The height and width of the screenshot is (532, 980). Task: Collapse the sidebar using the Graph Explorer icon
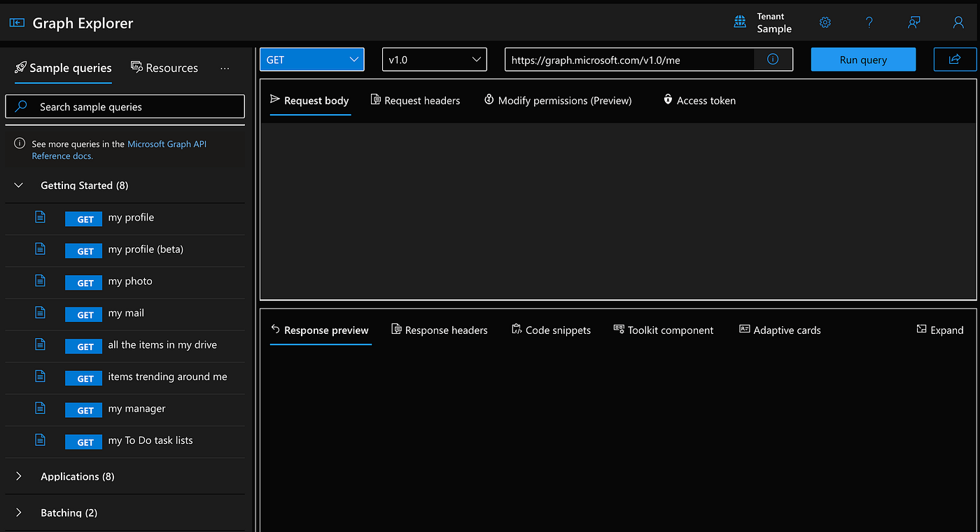tap(16, 22)
